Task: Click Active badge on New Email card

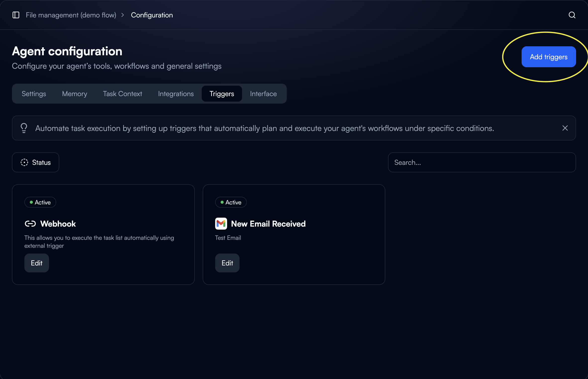Action: 231,202
